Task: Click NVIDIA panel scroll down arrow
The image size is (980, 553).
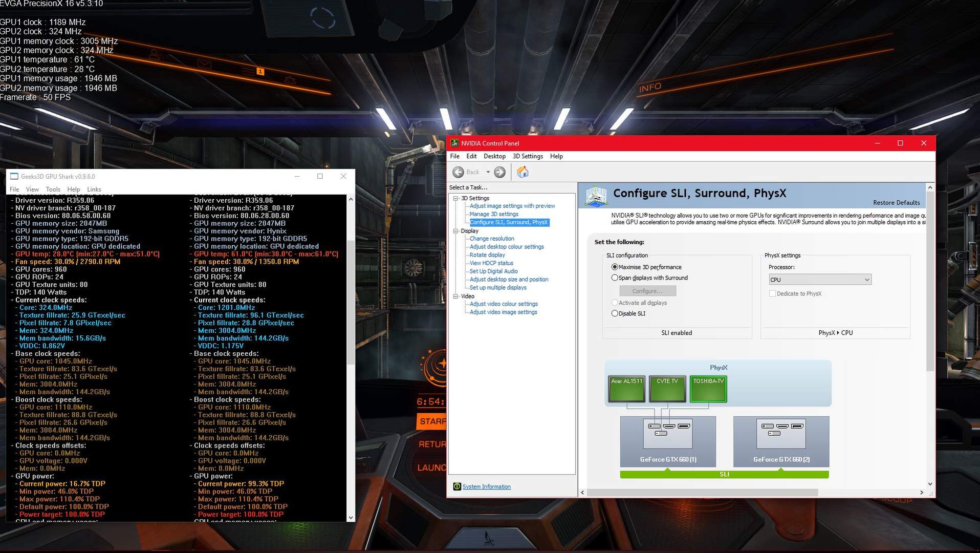Action: [x=930, y=484]
